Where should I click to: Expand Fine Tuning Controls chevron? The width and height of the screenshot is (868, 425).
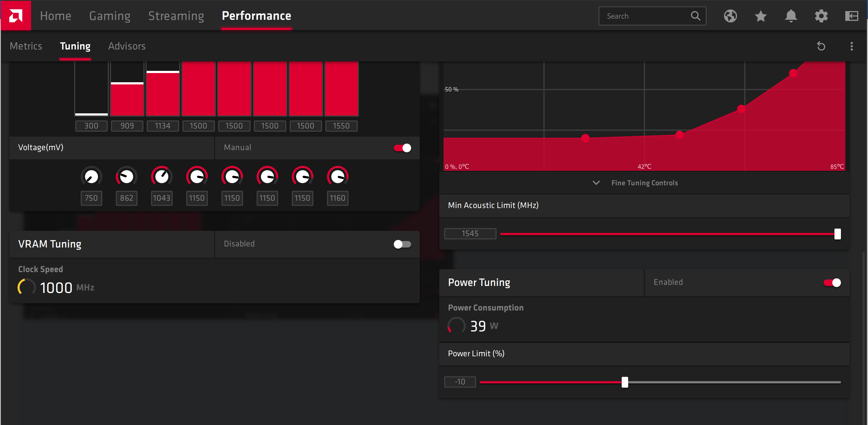(596, 183)
